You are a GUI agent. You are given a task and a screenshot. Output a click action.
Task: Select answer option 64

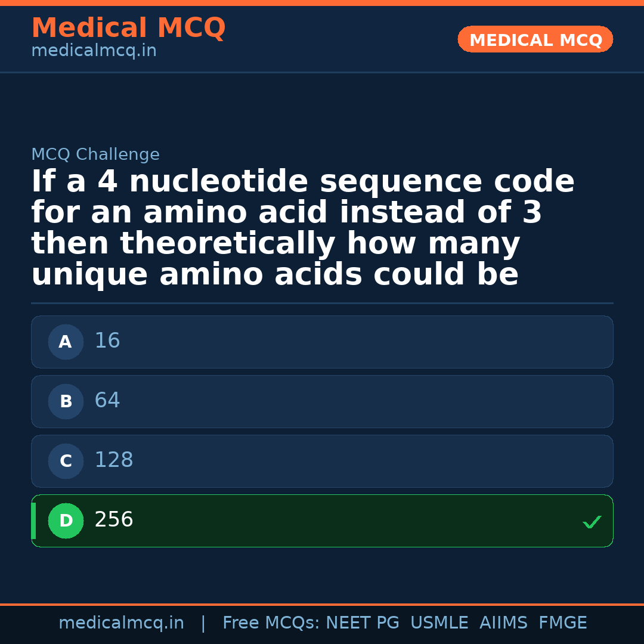(322, 401)
